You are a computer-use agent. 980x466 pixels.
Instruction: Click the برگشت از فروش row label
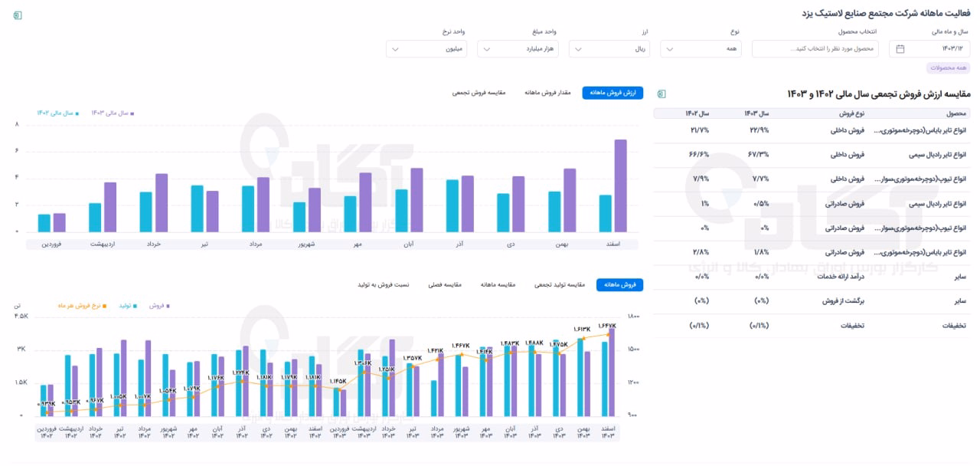click(x=842, y=301)
